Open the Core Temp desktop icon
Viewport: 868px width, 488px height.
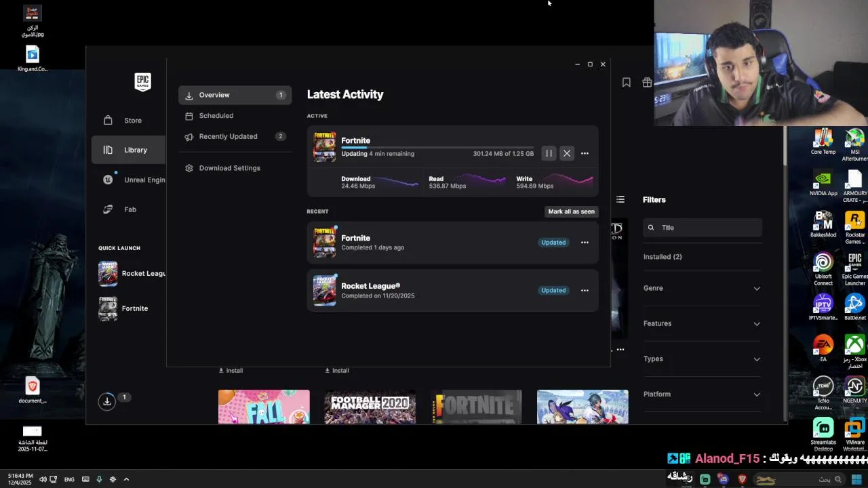[x=823, y=142]
